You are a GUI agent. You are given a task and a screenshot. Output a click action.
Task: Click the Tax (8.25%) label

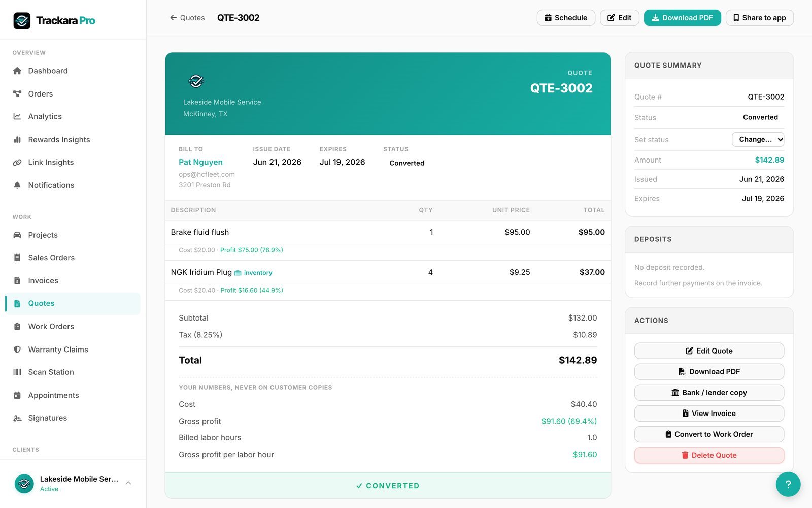tap(200, 335)
